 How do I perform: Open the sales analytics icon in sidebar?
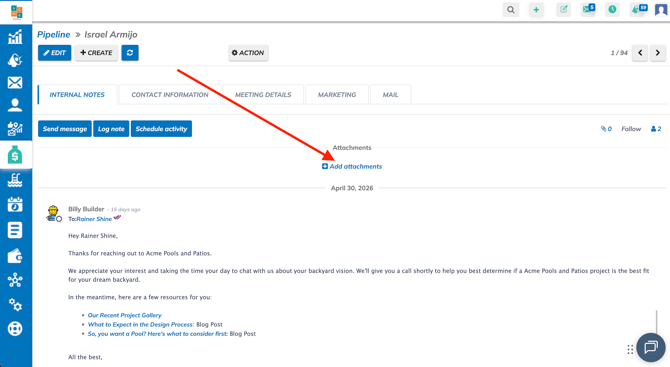coord(15,128)
